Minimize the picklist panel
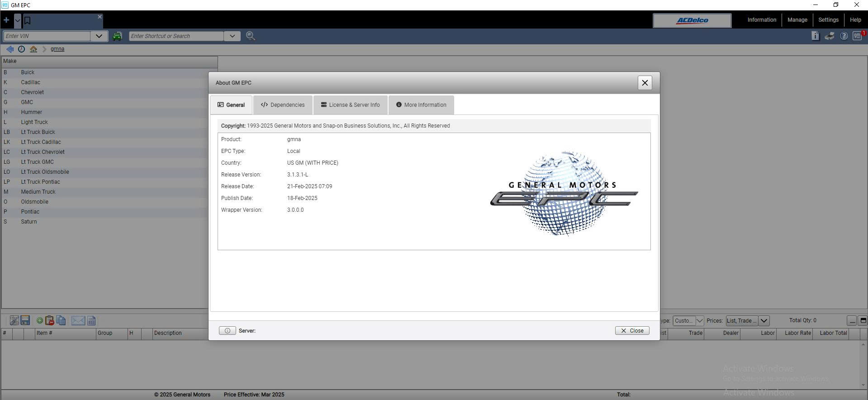This screenshot has width=868, height=400. tap(852, 321)
